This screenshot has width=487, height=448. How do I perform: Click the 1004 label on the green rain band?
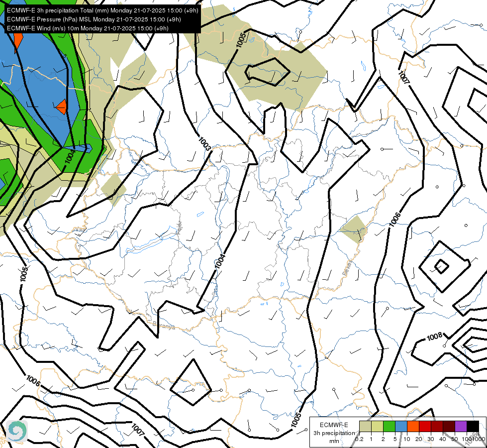pos(70,156)
